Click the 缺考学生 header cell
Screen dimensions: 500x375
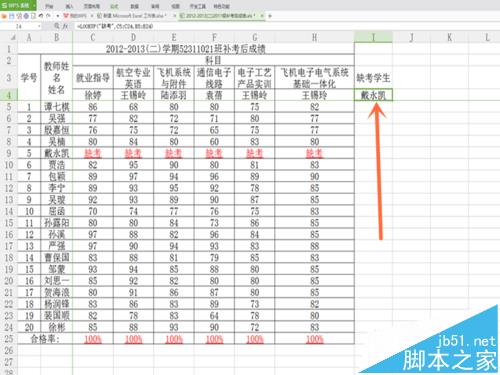click(x=373, y=78)
